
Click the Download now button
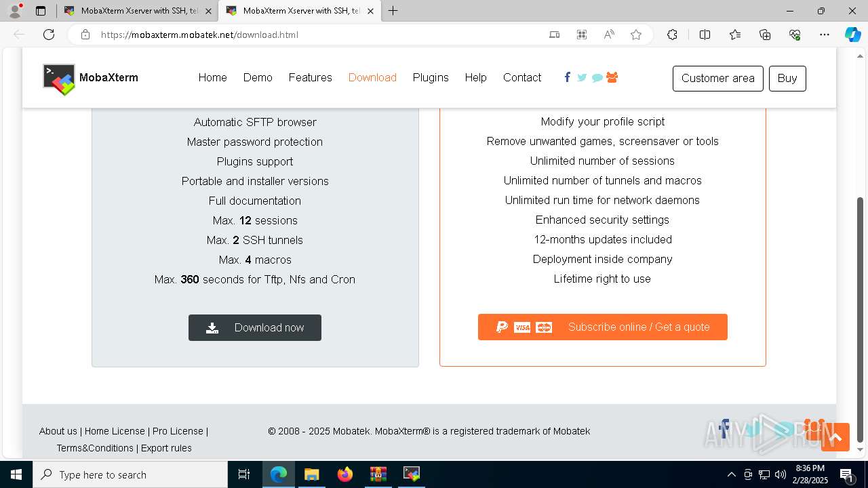(x=255, y=327)
